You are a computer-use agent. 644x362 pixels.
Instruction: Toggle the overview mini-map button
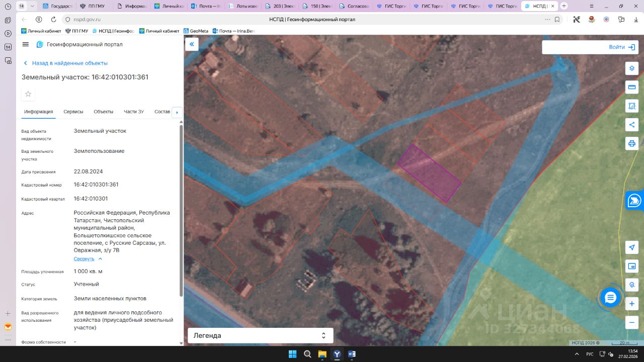[x=632, y=266]
